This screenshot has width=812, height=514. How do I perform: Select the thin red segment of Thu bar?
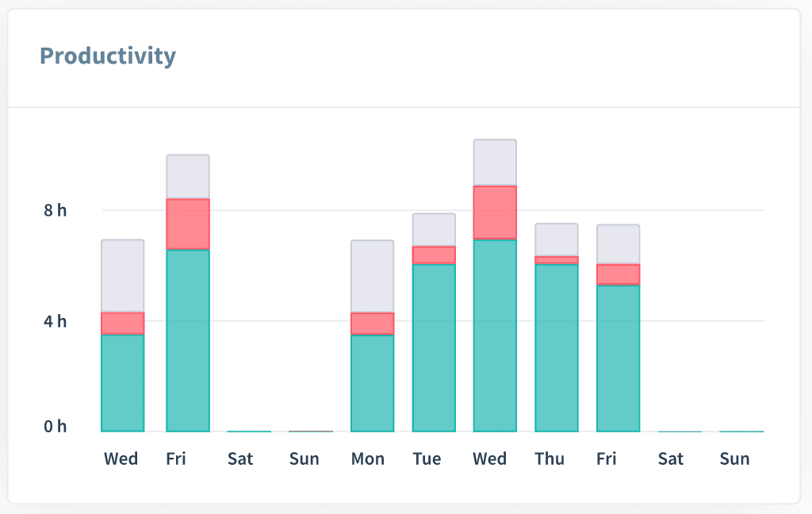(556, 260)
